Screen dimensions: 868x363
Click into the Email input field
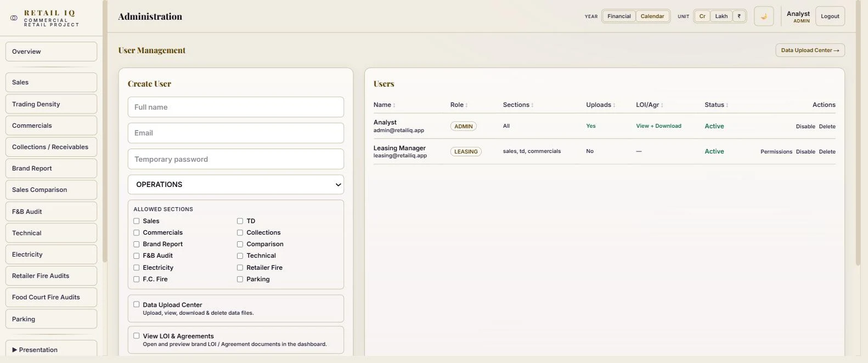[x=236, y=133]
